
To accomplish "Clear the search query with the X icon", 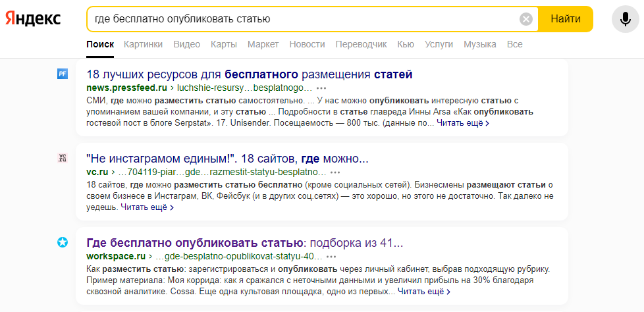I will tap(525, 19).
